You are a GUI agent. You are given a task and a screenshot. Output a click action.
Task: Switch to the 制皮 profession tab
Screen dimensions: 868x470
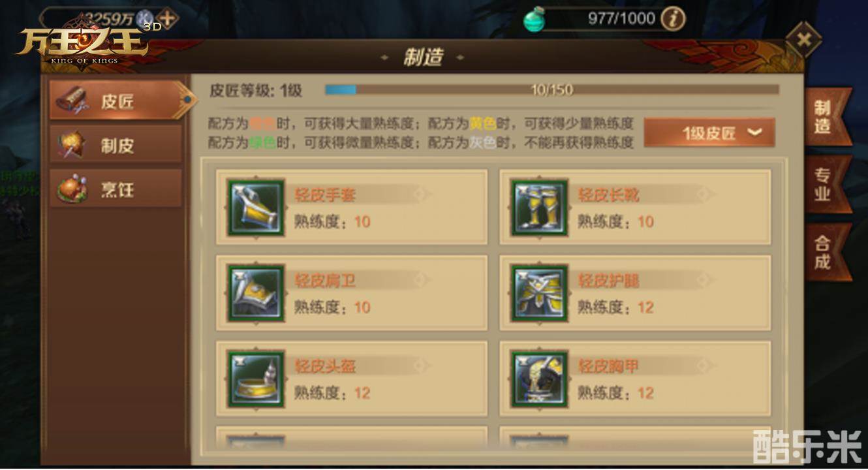click(x=116, y=145)
